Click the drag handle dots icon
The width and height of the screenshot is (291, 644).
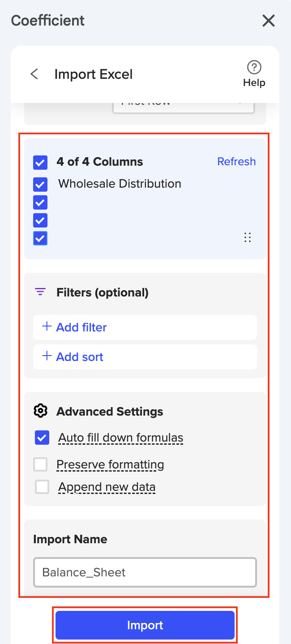click(x=247, y=237)
